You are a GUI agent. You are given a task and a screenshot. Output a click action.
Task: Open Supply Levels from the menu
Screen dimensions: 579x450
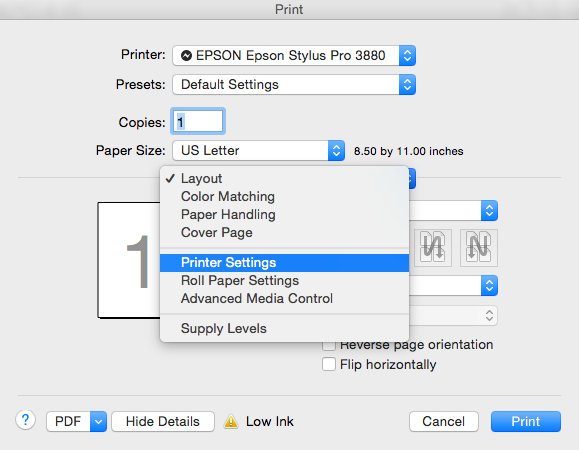(x=284, y=329)
